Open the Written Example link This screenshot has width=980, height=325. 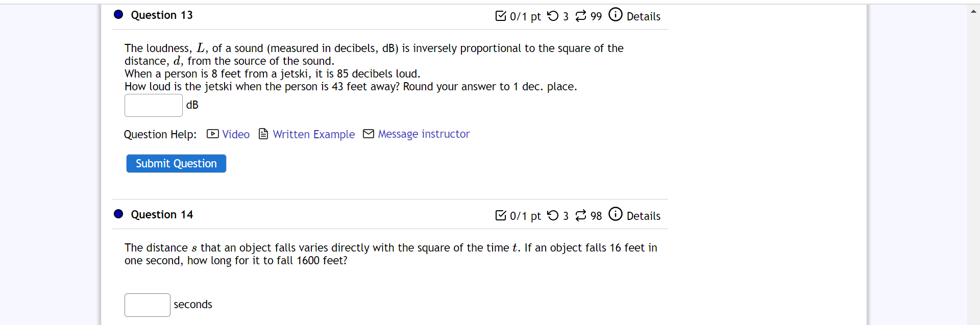(313, 134)
